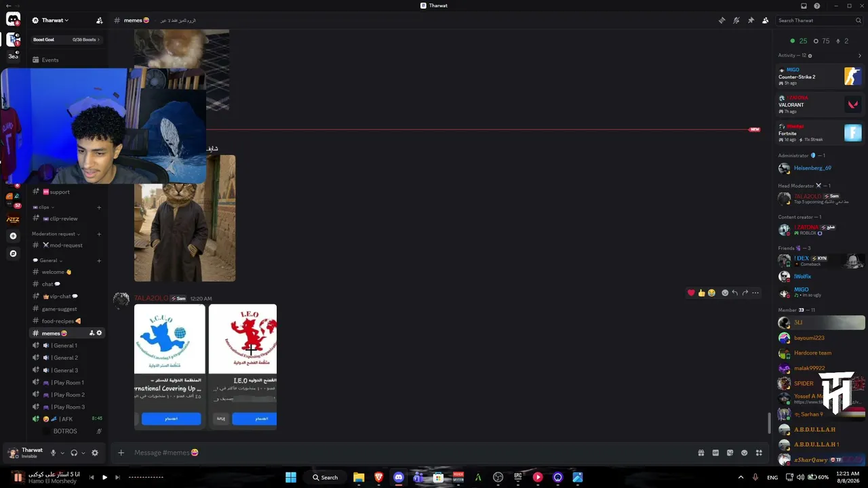This screenshot has width=868, height=488.
Task: Open MIGO Counter-Strike 2 activity card
Action: [x=820, y=76]
